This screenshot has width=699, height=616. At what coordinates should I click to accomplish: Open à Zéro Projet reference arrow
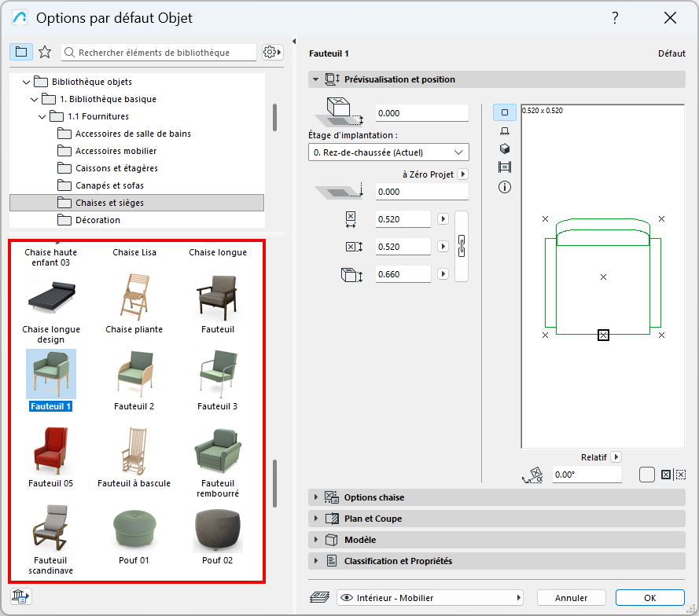(x=463, y=174)
